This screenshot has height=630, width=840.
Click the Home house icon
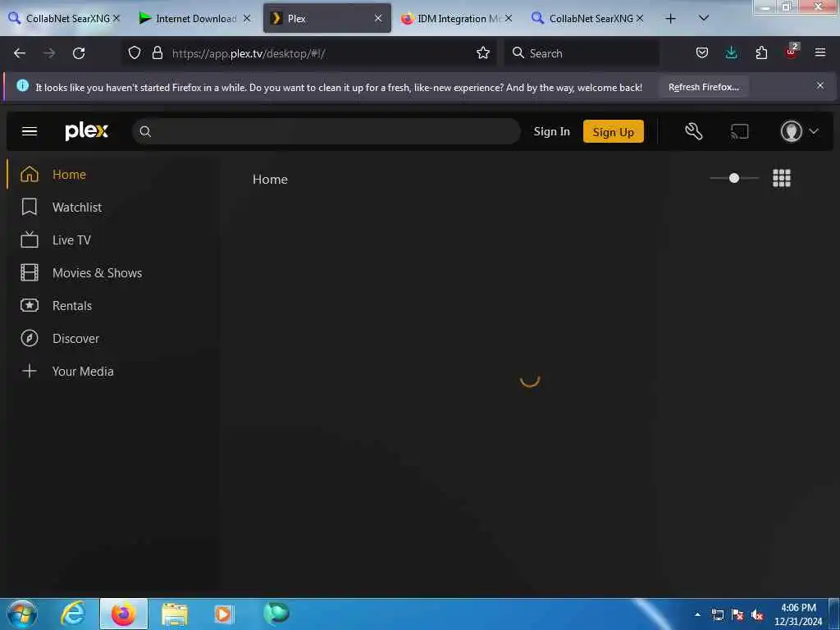click(30, 174)
